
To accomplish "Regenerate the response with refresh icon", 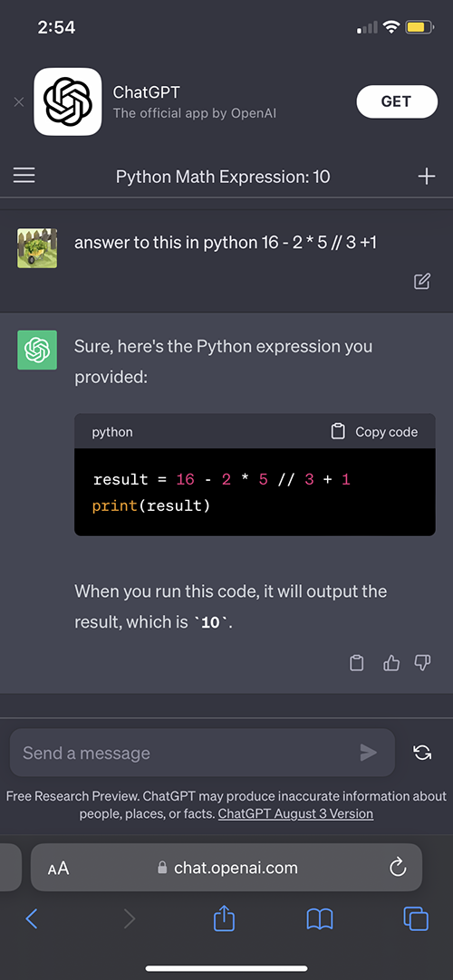I will point(422,753).
